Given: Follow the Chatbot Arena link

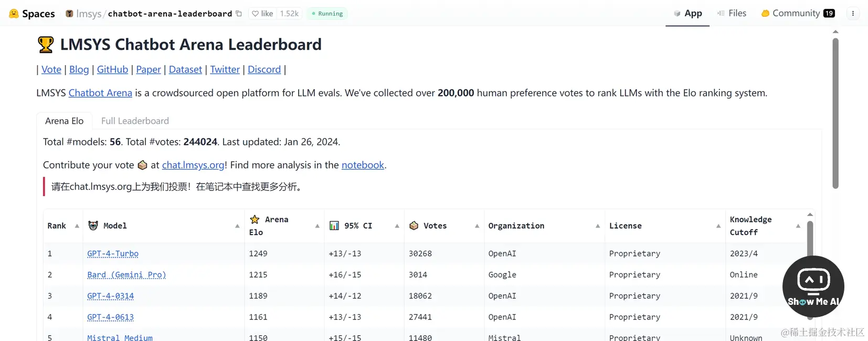Looking at the screenshot, I should click(x=100, y=93).
